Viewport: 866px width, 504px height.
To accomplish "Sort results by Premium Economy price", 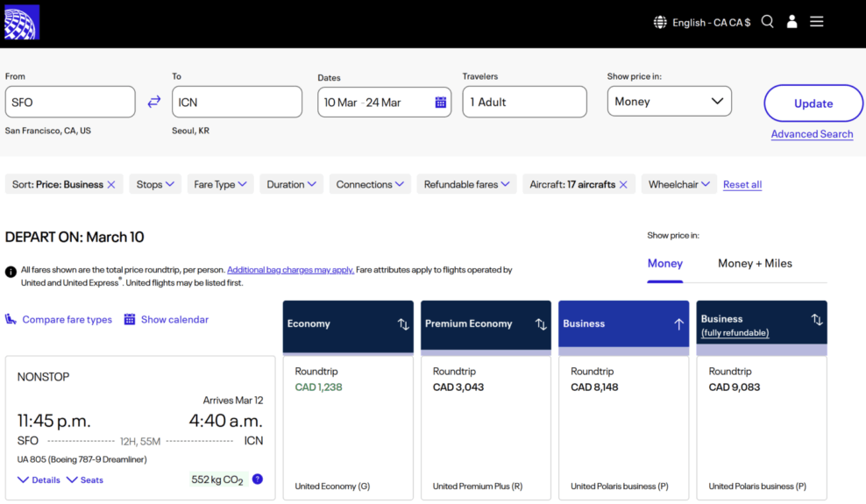I will tap(542, 324).
